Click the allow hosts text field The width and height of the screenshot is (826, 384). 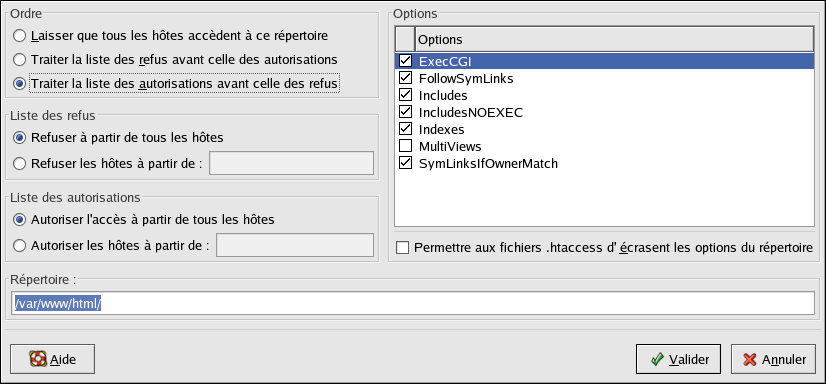[x=295, y=245]
